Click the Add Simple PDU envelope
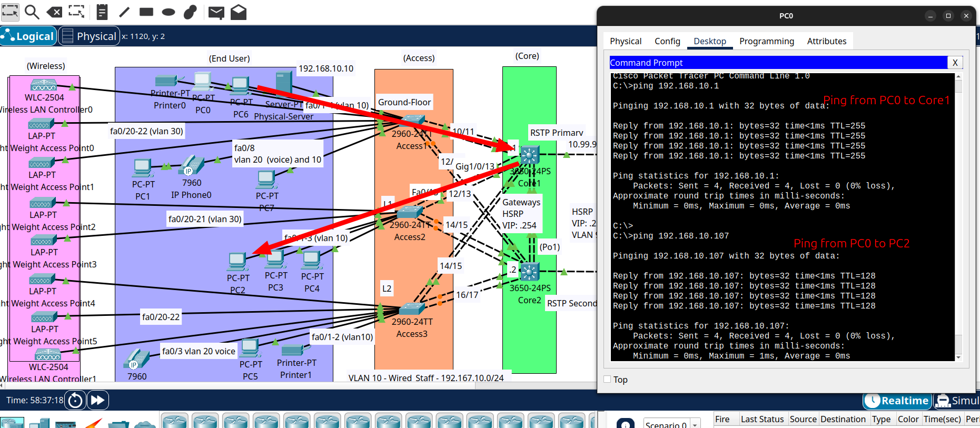The image size is (980, 428). (216, 12)
